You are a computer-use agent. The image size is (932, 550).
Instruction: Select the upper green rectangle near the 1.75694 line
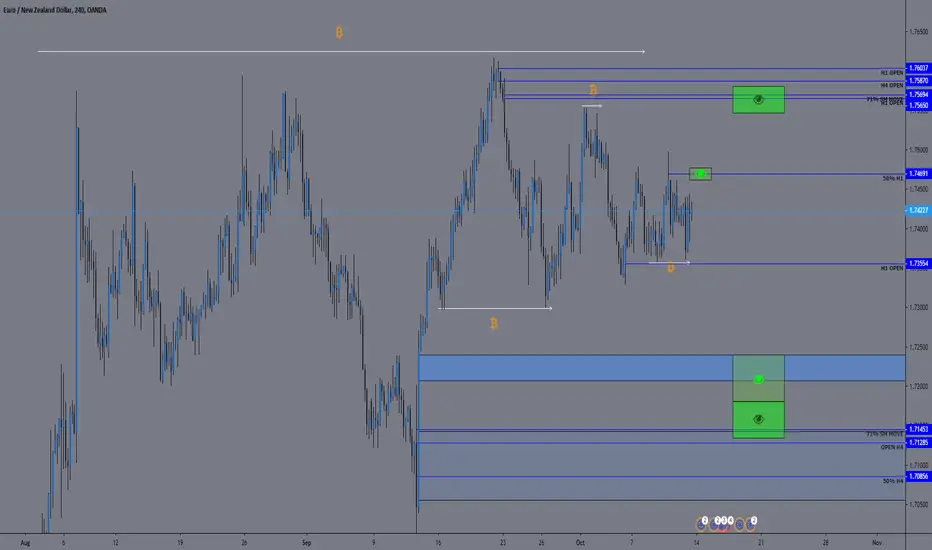tap(758, 100)
